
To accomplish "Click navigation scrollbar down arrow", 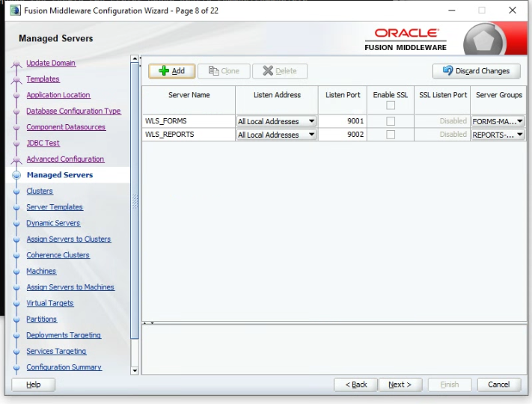I will coord(135,370).
